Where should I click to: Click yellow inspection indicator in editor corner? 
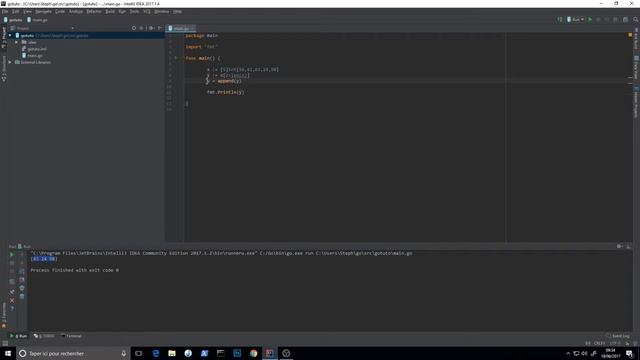(x=630, y=35)
